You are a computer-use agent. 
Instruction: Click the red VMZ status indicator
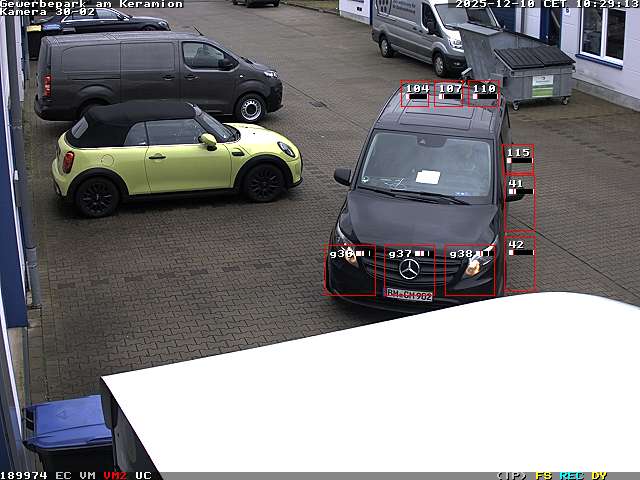pos(115,475)
